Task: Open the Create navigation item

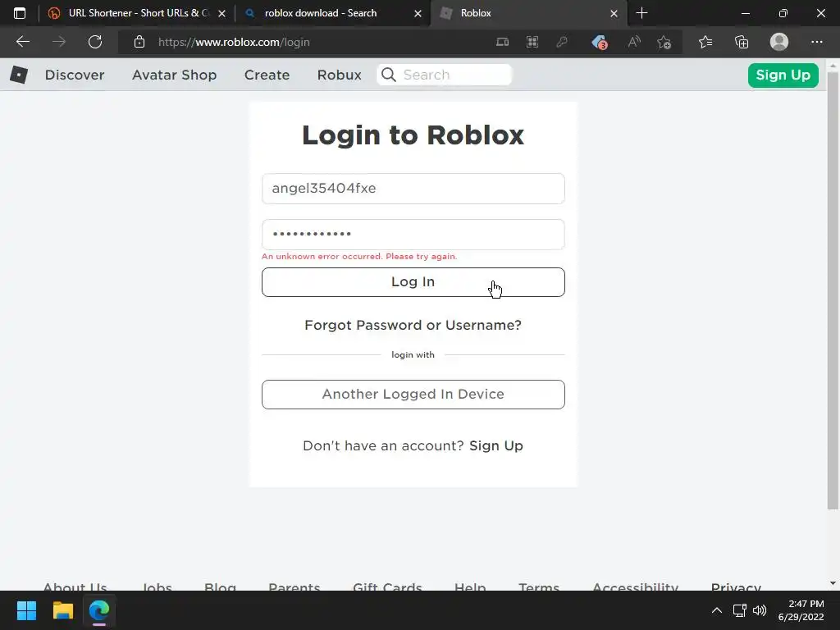Action: click(267, 75)
